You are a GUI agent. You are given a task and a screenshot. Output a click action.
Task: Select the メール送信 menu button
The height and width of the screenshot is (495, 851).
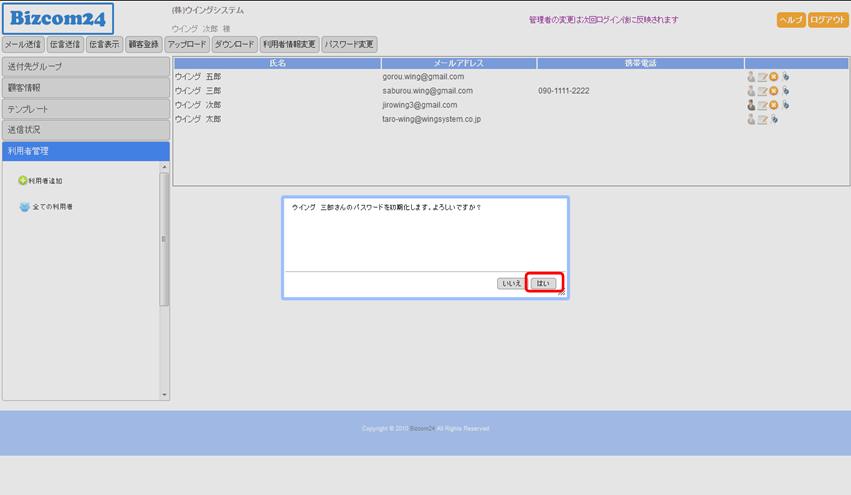(22, 44)
